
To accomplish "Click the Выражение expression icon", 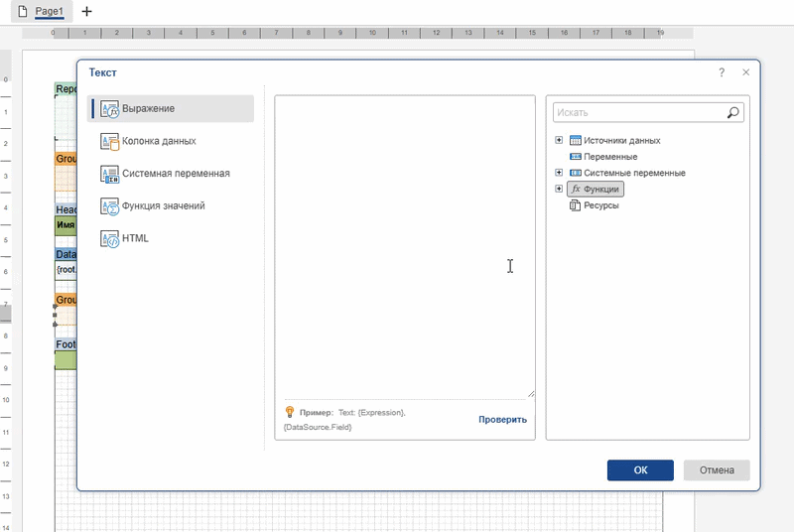I will tap(109, 109).
